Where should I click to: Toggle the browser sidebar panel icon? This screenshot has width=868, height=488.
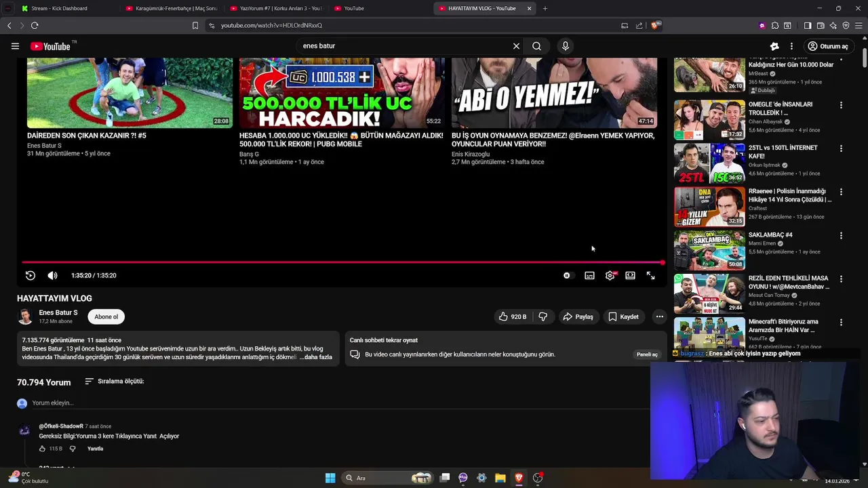click(808, 26)
